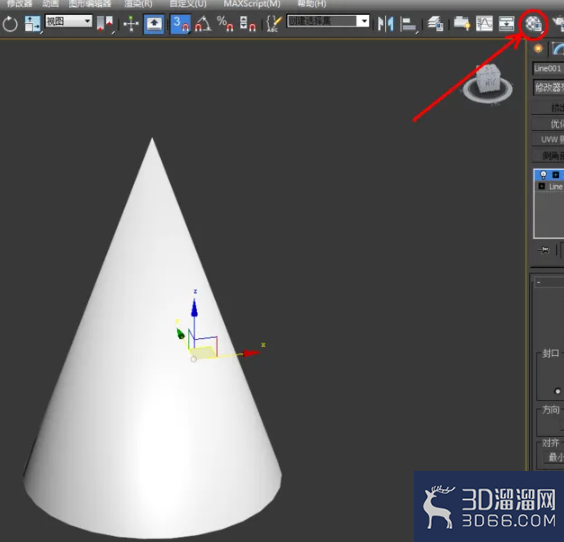Open the MAXScript(M) menu
This screenshot has width=564, height=542.
click(252, 4)
